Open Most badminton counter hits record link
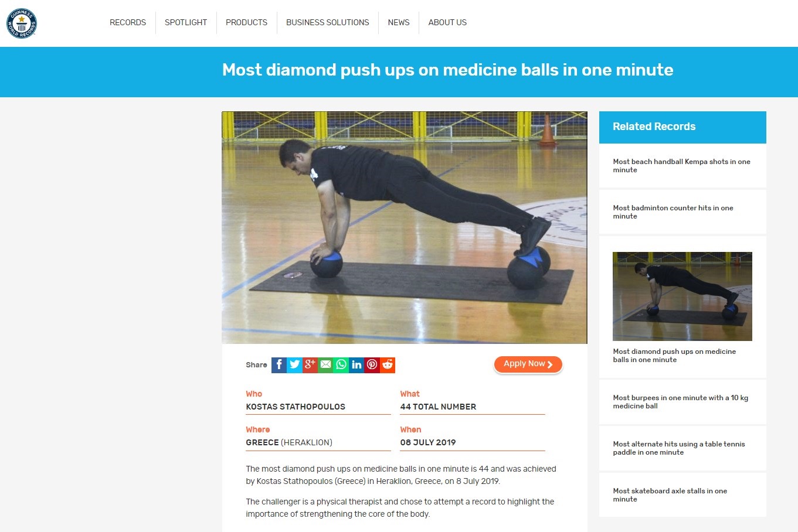Screen dimensions: 798x532 673,212
